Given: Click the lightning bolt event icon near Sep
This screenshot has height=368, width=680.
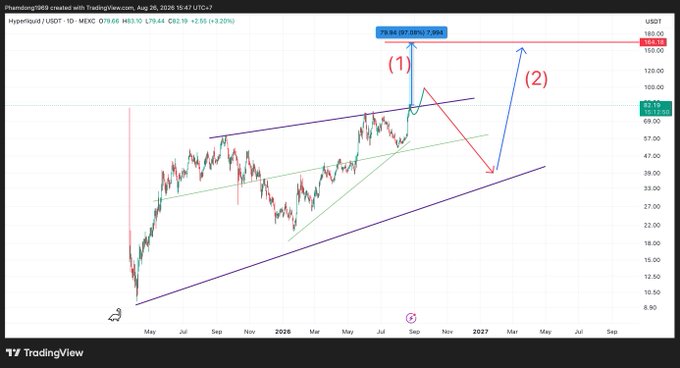Looking at the screenshot, I should coord(411,318).
